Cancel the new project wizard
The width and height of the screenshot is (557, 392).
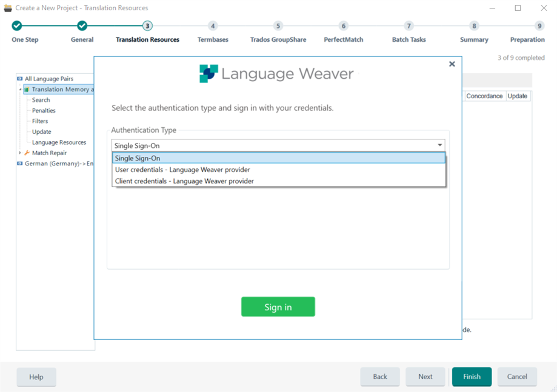(517, 377)
